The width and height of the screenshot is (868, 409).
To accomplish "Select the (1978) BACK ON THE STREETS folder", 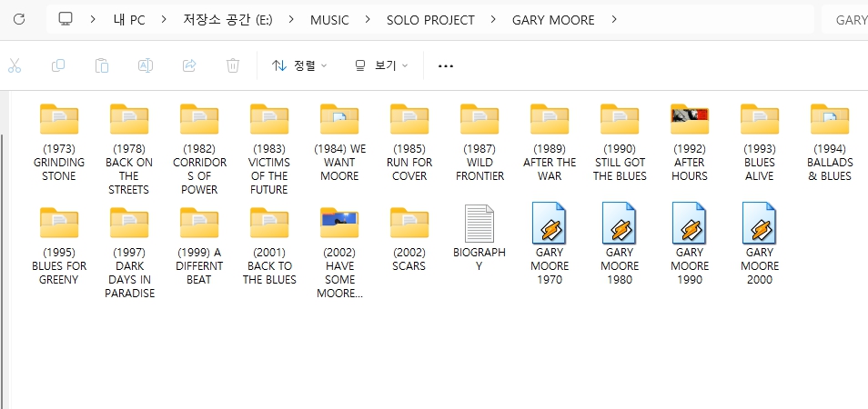I will point(129,149).
